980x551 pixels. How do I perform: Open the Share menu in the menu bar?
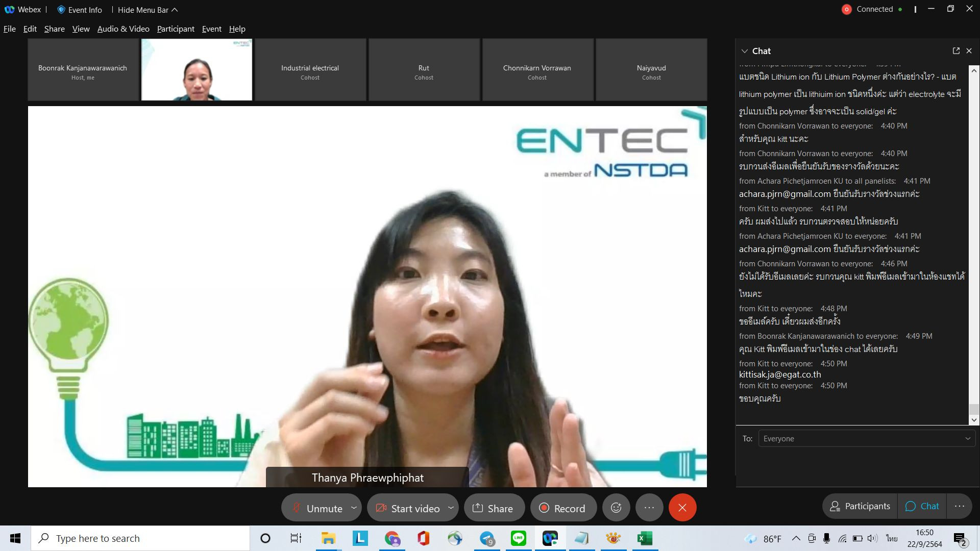[x=54, y=29]
